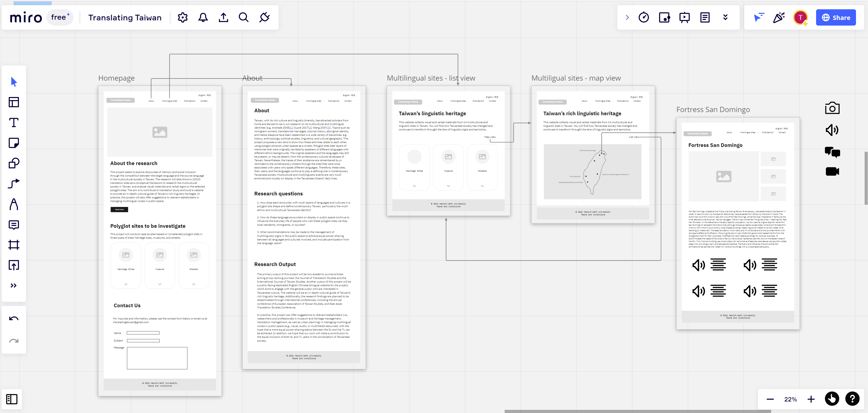Select the cursor pointer tool

(14, 82)
